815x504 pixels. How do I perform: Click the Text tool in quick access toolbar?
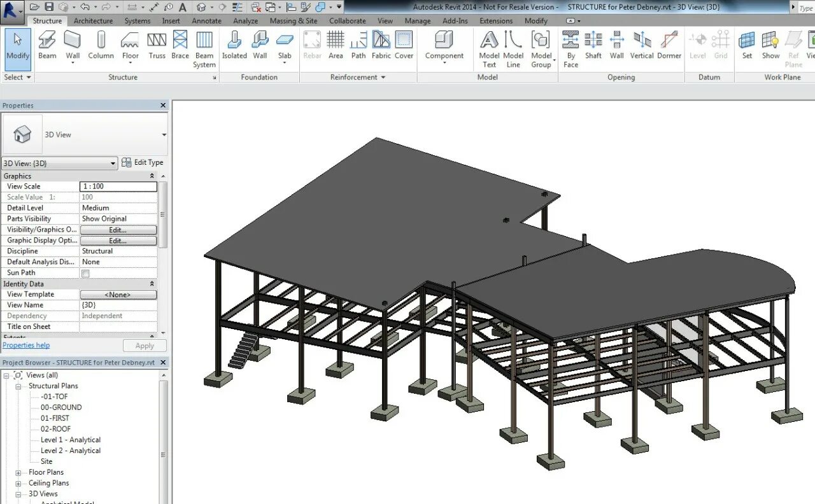click(x=183, y=7)
